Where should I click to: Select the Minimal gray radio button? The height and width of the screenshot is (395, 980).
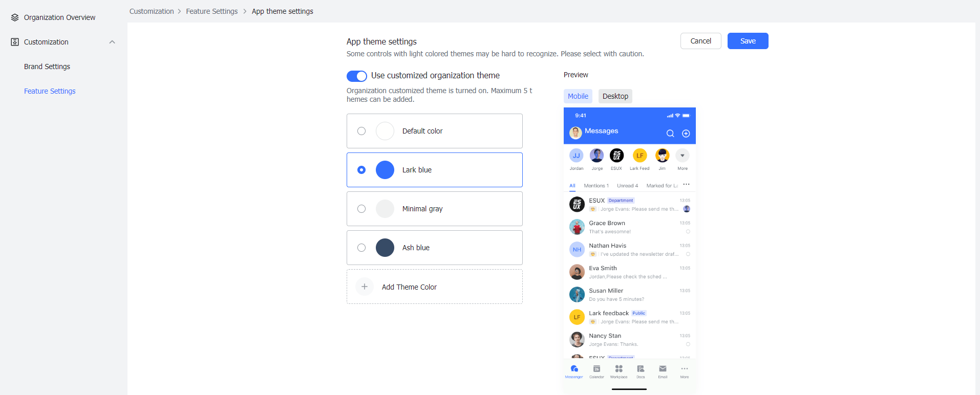361,209
